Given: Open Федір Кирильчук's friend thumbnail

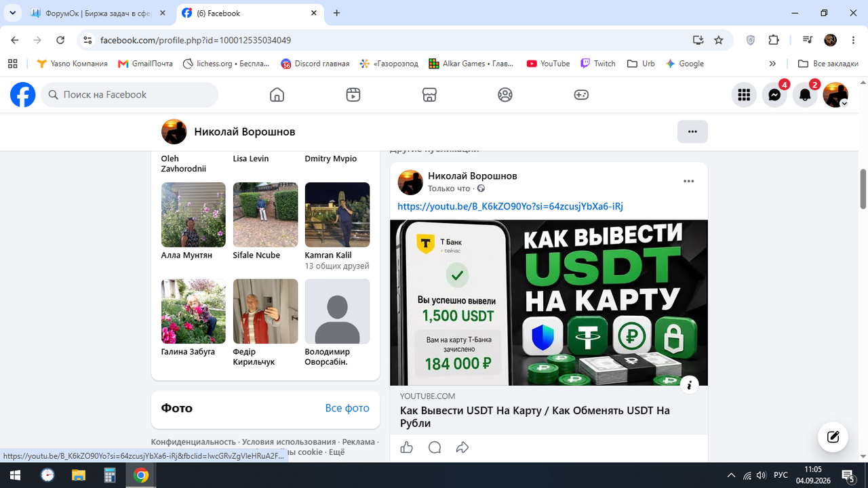Looking at the screenshot, I should pyautogui.click(x=265, y=312).
